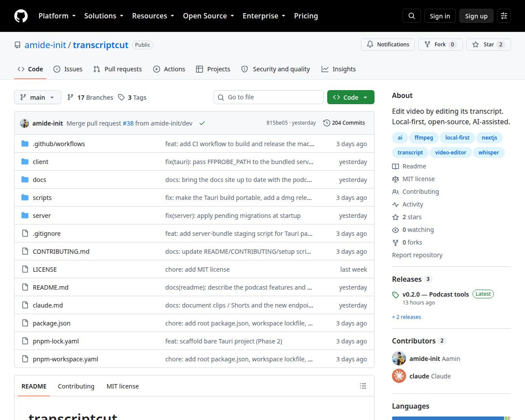The image size is (525, 420).
Task: Open the search magnifier icon in header
Action: tap(412, 16)
